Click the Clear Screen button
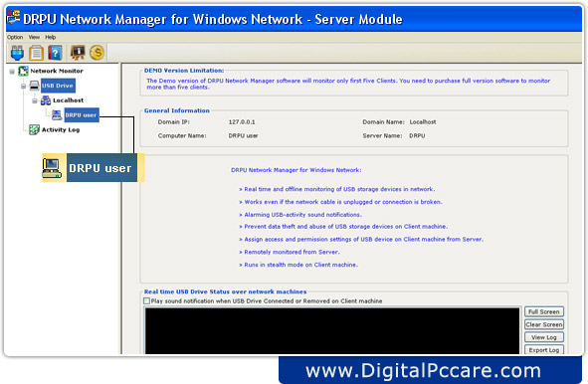 point(544,324)
